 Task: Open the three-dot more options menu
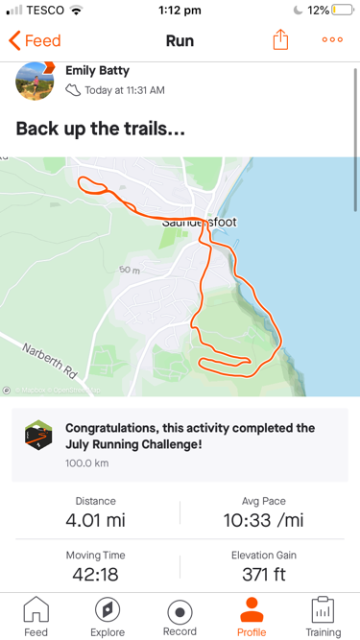point(332,40)
